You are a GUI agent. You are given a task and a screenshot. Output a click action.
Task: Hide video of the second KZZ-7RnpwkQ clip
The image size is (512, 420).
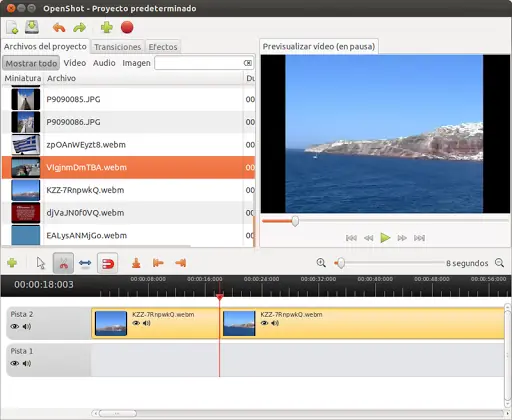click(x=264, y=323)
